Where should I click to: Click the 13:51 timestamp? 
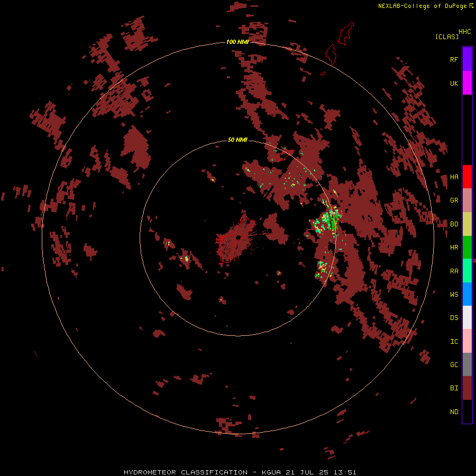pyautogui.click(x=345, y=472)
